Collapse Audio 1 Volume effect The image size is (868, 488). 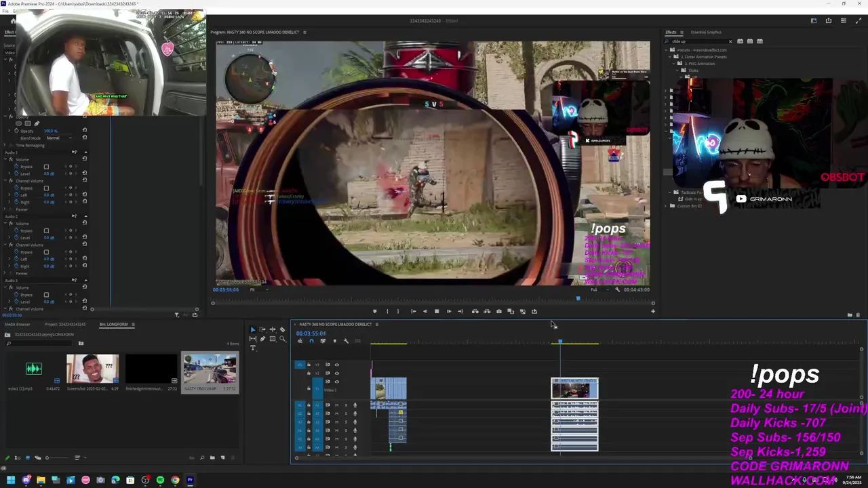pos(5,159)
